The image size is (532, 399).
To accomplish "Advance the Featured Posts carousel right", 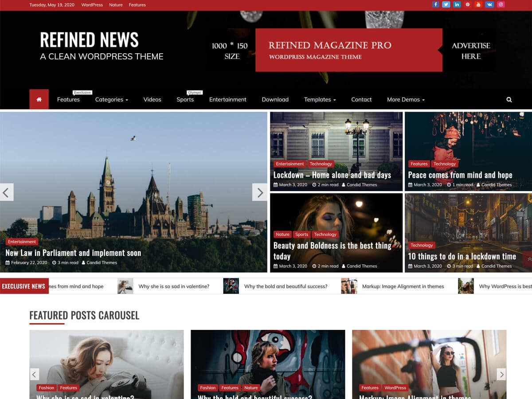I will click(501, 374).
